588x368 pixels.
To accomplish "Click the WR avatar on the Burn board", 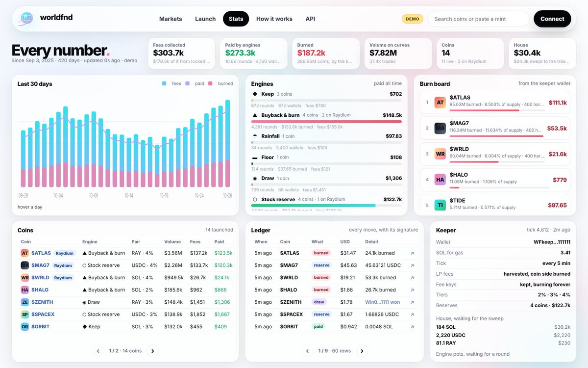I will [440, 154].
